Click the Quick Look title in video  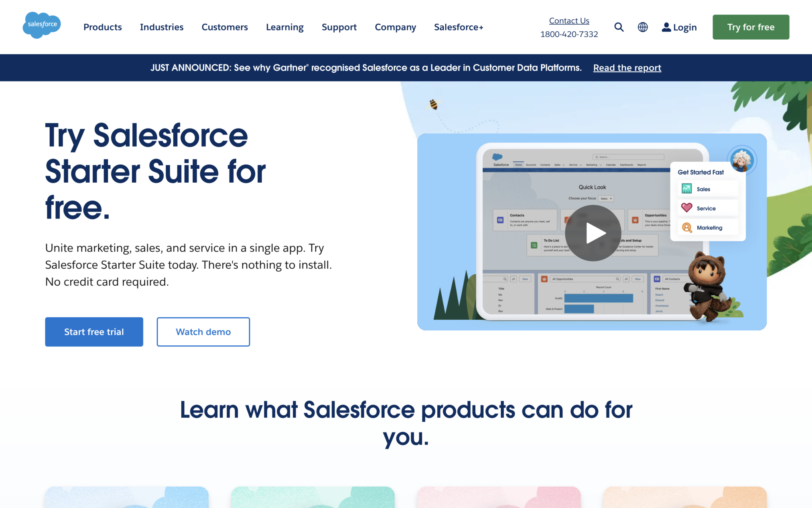pos(592,187)
